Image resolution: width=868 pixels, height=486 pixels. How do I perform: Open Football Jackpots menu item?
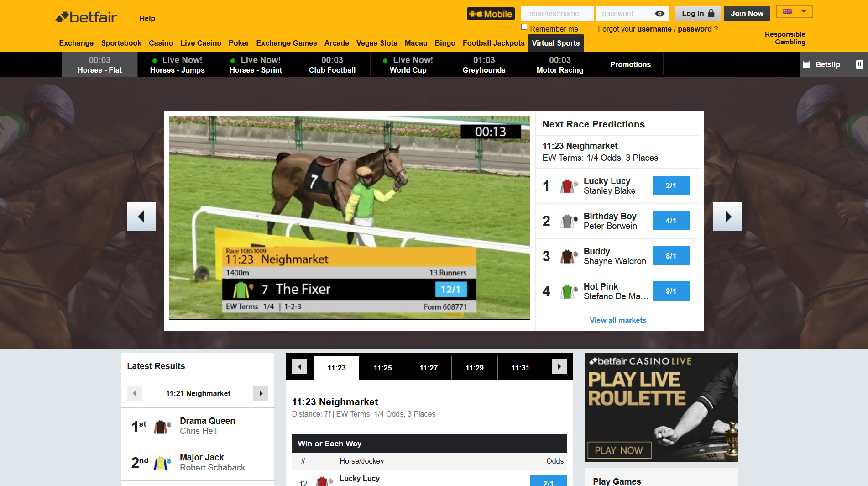[x=494, y=43]
